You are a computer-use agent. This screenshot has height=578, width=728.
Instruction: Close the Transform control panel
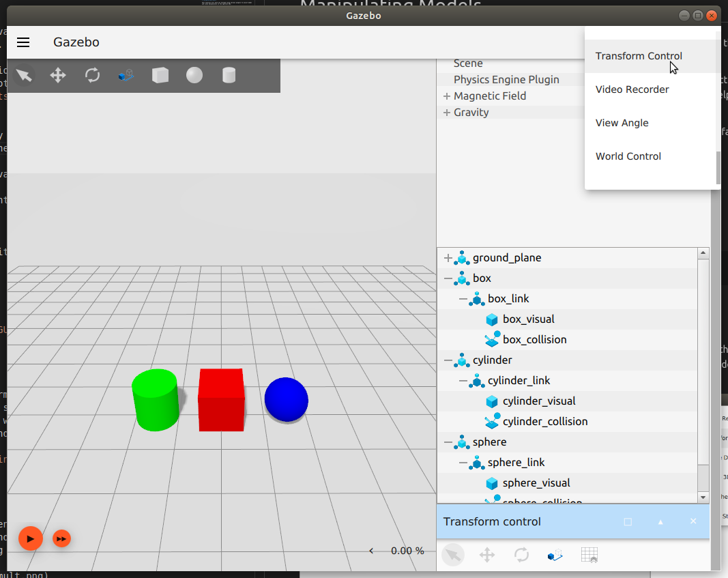(x=693, y=521)
